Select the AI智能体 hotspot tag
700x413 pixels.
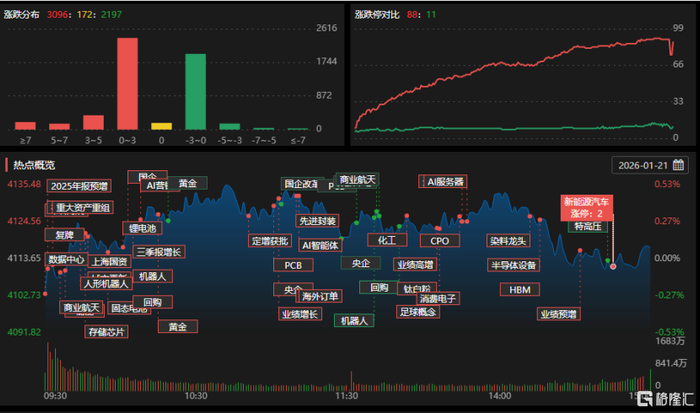coord(320,245)
